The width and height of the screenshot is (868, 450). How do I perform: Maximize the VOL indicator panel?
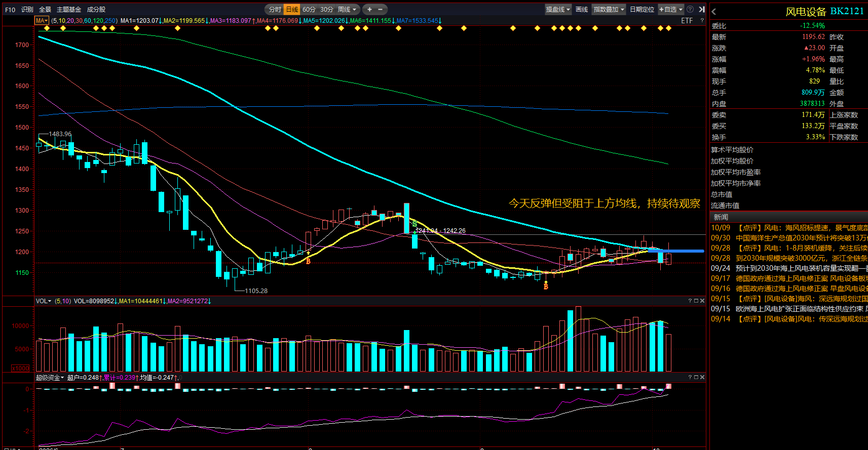(696, 301)
